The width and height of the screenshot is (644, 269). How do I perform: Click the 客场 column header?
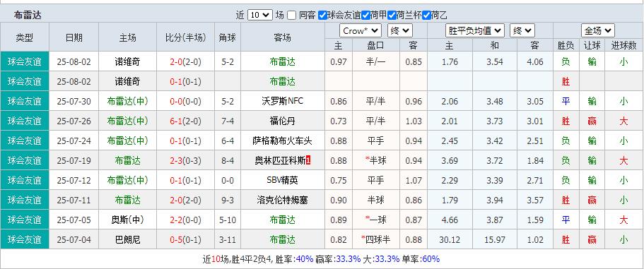(x=283, y=37)
